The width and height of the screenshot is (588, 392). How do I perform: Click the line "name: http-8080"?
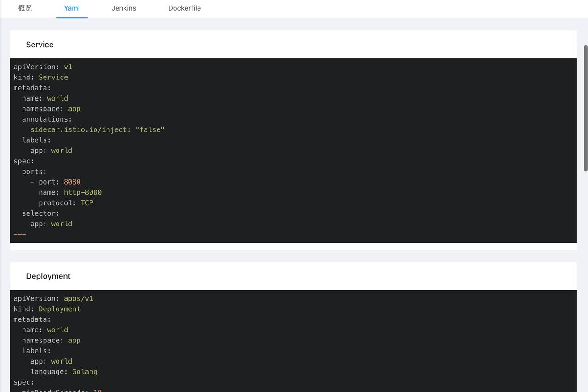[x=70, y=193]
